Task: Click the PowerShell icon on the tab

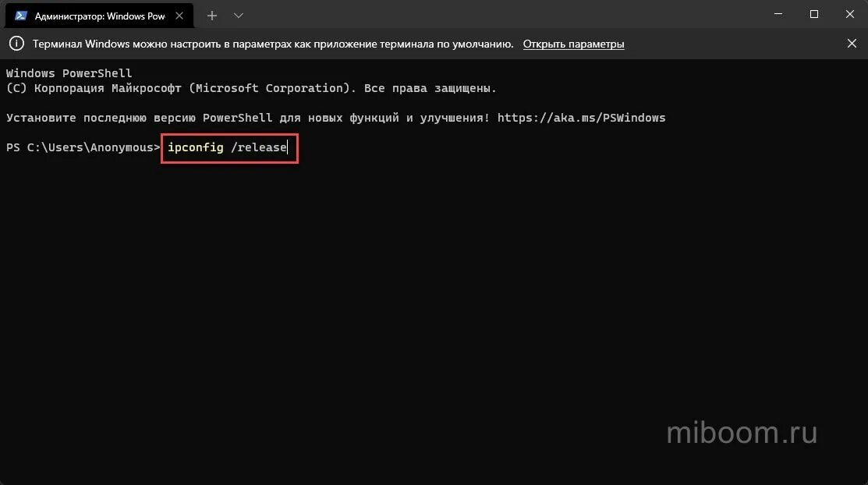Action: click(x=21, y=16)
